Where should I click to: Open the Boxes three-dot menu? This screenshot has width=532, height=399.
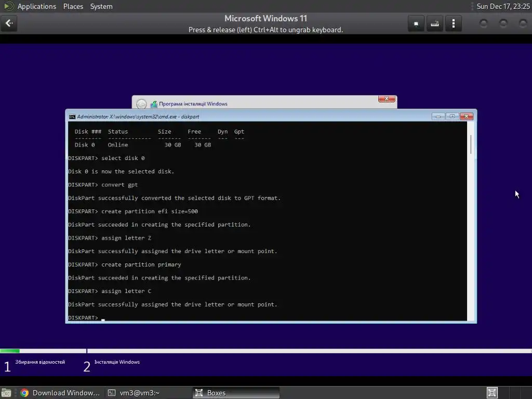click(453, 23)
